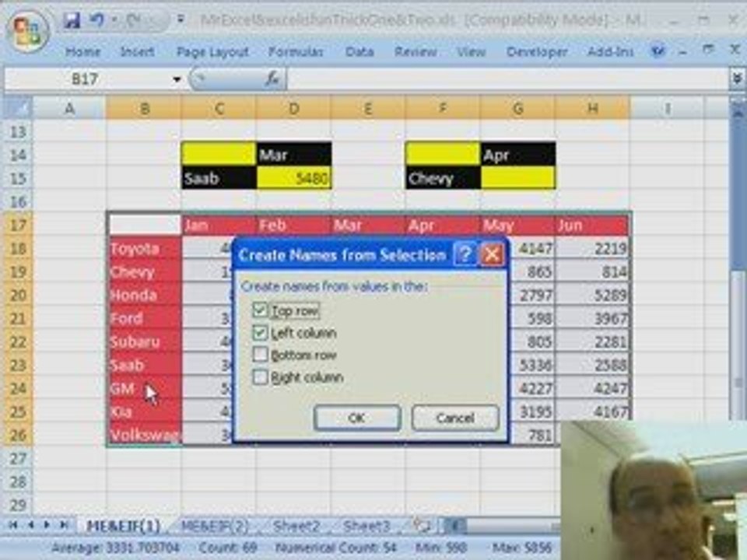Open the Data ribbon tab

tap(359, 51)
